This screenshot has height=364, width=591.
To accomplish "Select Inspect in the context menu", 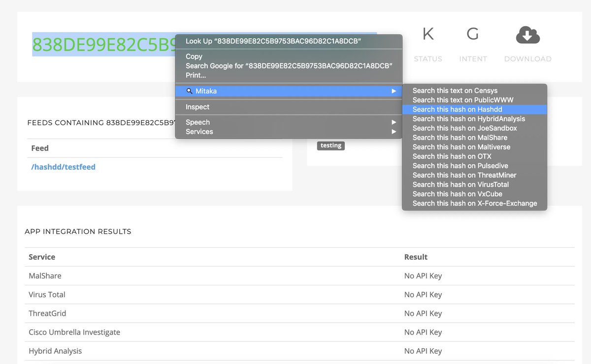I will coord(289,107).
